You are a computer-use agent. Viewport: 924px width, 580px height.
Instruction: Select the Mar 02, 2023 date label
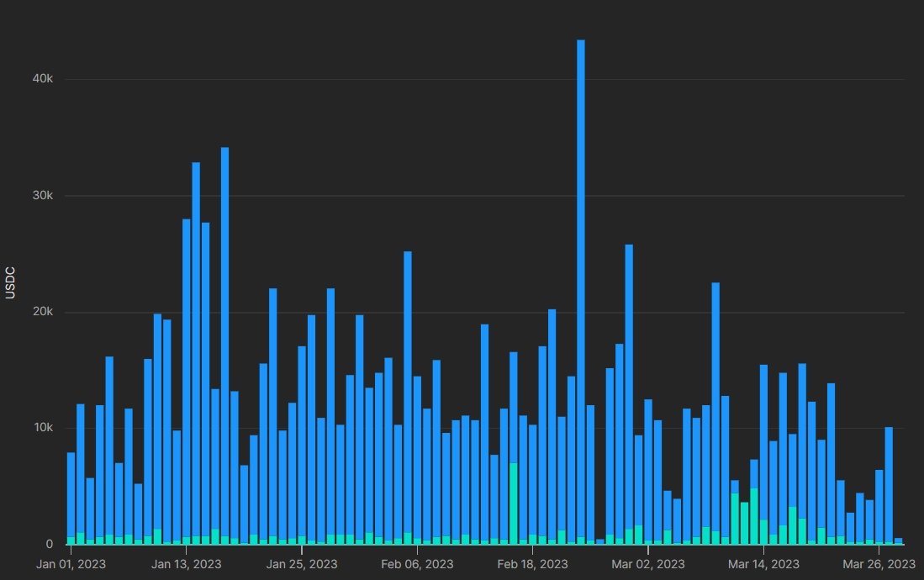647,563
